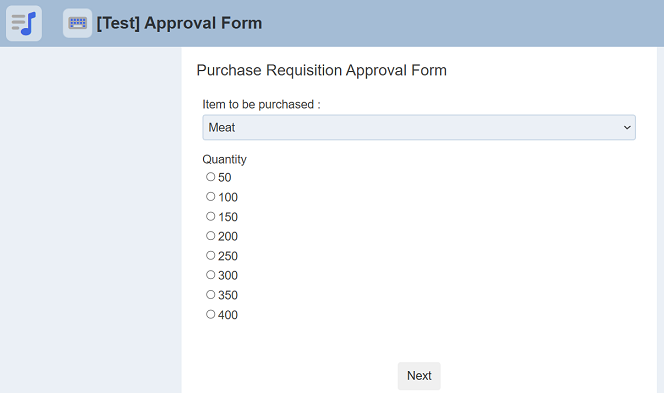Click the 50 option label text

(224, 177)
